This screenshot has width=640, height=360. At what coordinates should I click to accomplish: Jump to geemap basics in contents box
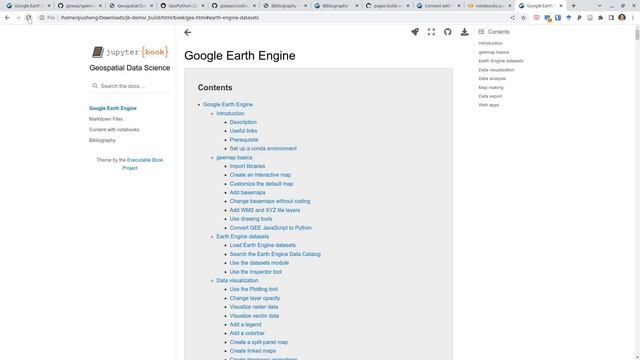[234, 158]
